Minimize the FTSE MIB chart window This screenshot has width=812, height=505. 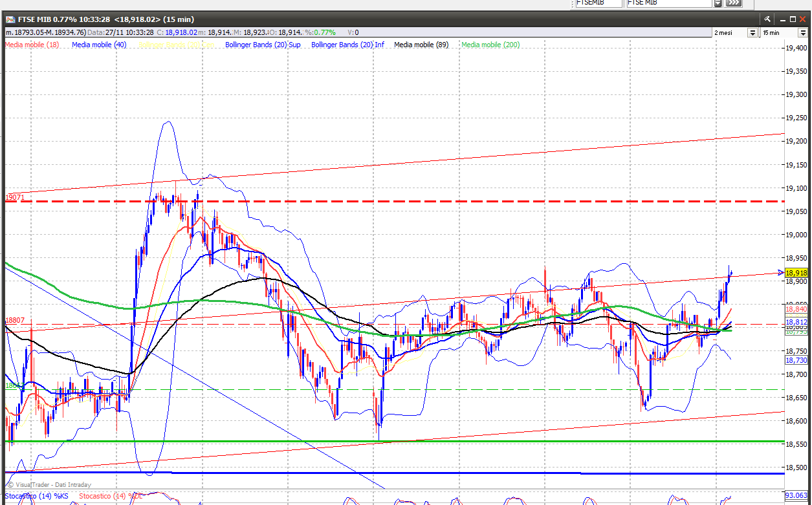click(783, 19)
